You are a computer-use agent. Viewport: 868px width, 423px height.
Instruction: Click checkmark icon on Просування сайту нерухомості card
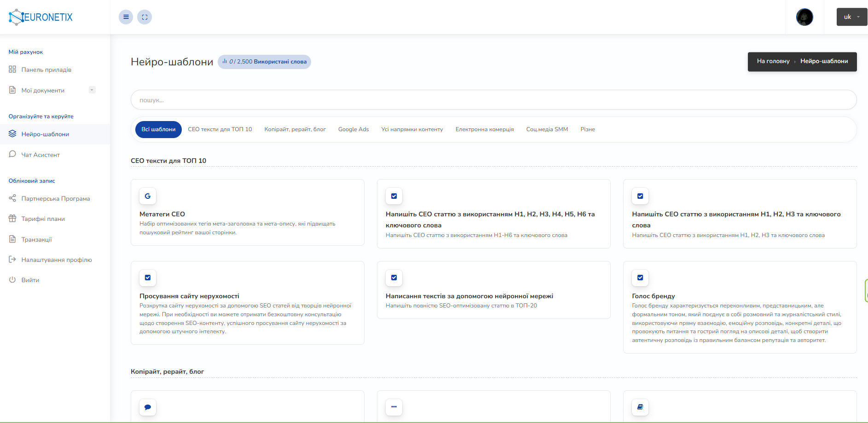click(148, 278)
